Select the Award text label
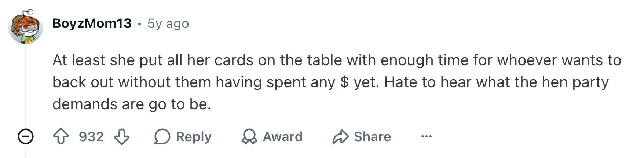Screen dimensions: 644x158 (283, 137)
